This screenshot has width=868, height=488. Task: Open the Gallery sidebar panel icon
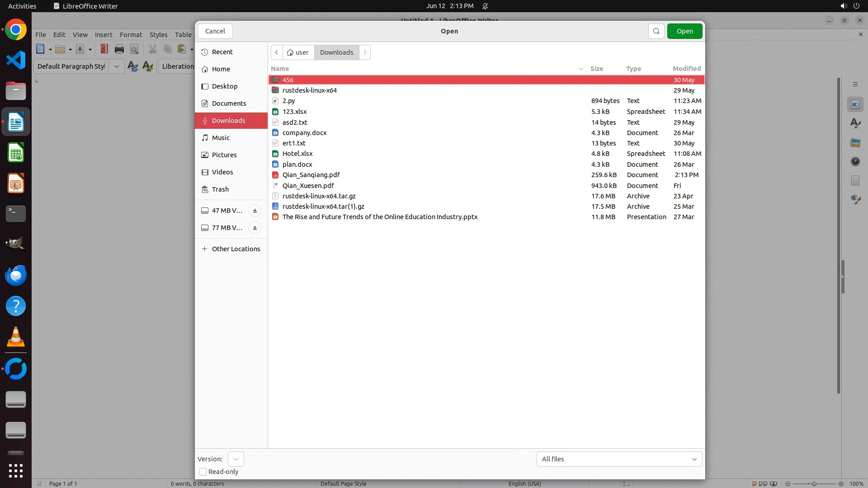[855, 142]
